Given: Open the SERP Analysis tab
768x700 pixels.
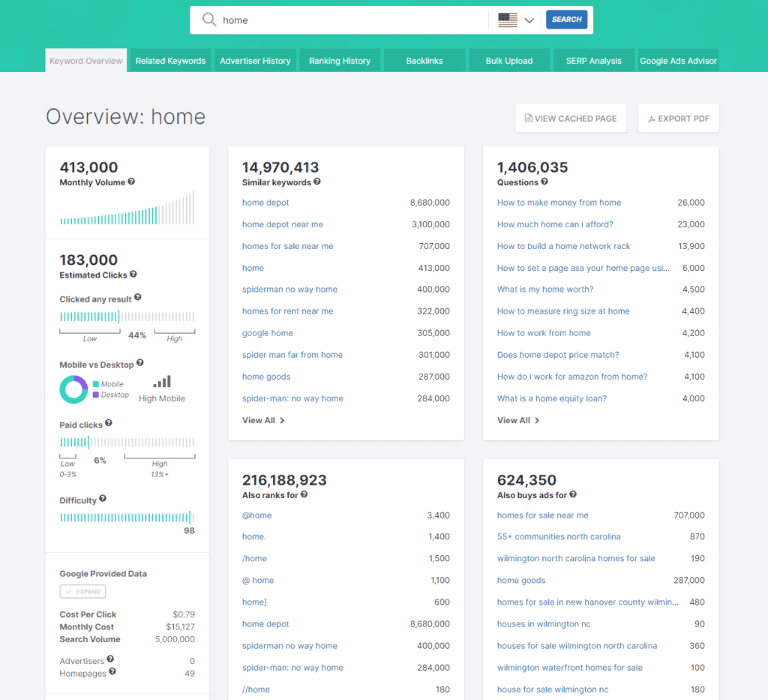Looking at the screenshot, I should (x=593, y=60).
